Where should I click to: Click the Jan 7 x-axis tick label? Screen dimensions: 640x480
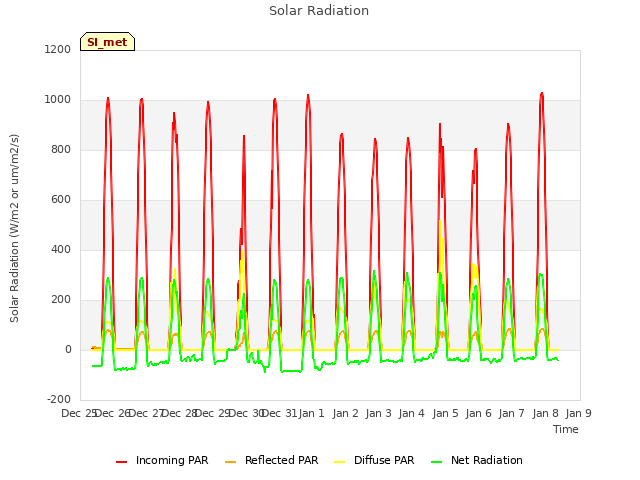(511, 413)
